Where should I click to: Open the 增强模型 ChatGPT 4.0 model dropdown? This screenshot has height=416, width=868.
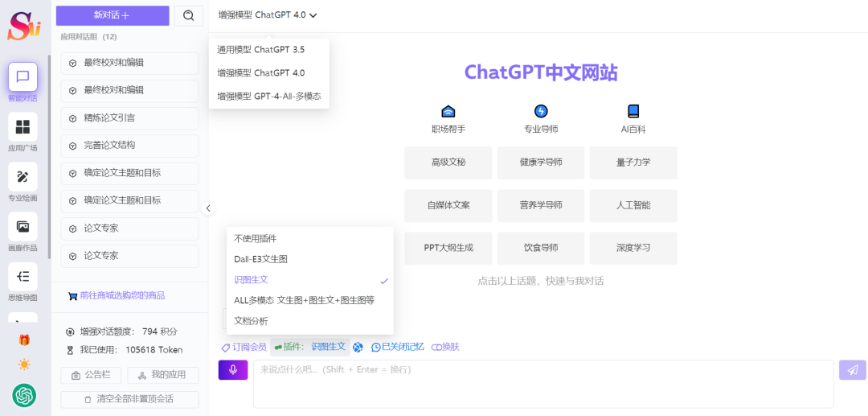(268, 15)
